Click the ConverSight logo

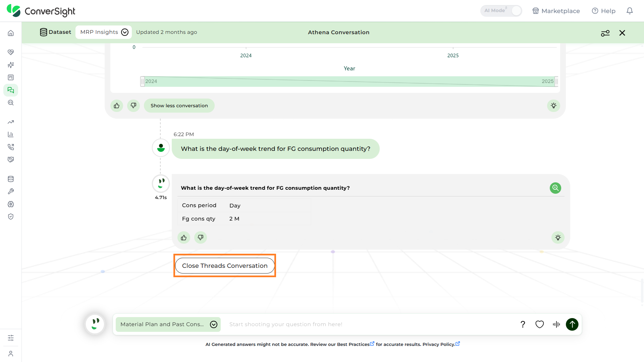point(41,11)
